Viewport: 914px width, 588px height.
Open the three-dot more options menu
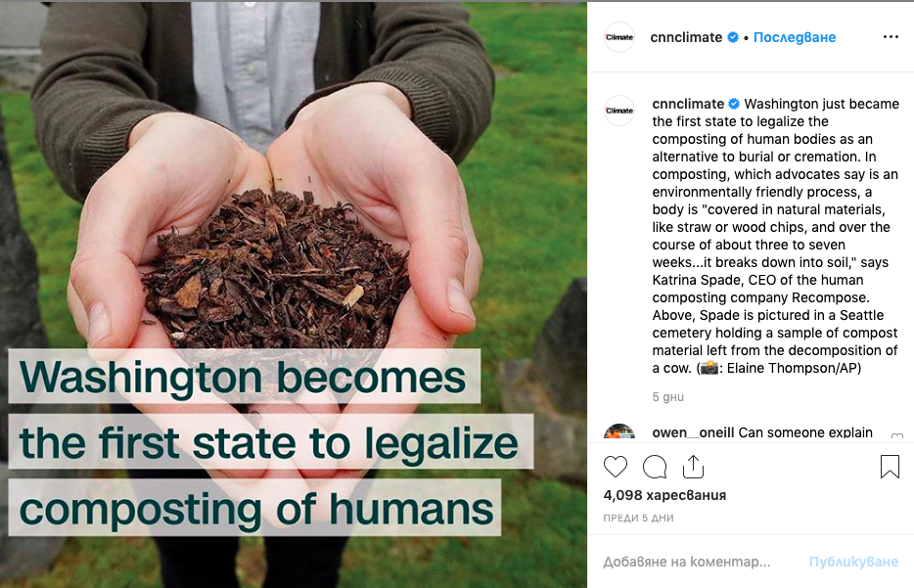(x=890, y=37)
